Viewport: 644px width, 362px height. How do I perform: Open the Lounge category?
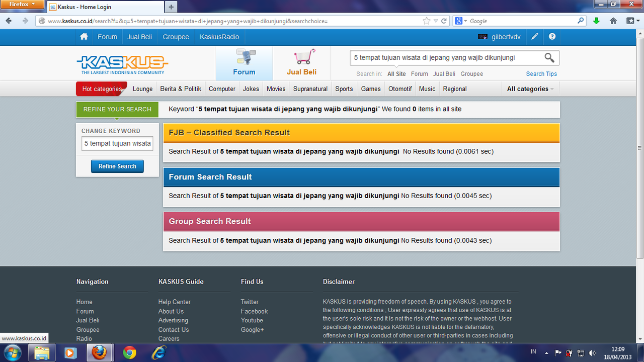(142, 89)
